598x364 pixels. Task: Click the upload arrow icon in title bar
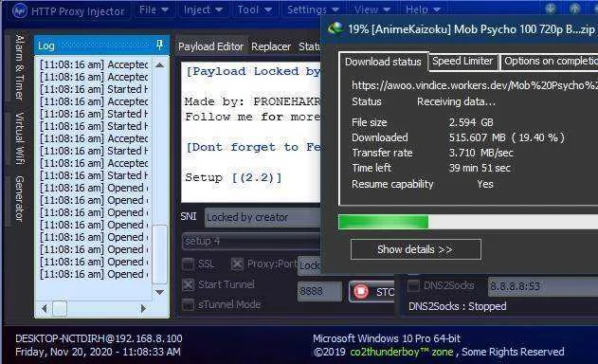click(574, 9)
